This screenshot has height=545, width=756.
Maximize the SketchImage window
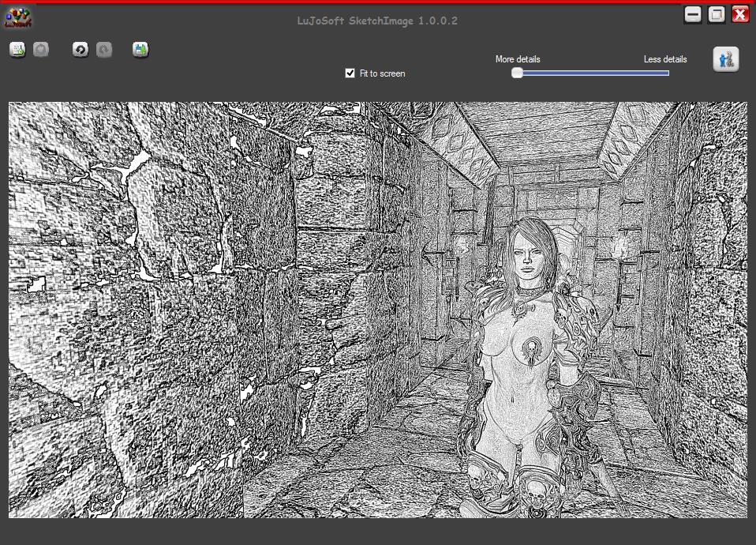pyautogui.click(x=717, y=14)
